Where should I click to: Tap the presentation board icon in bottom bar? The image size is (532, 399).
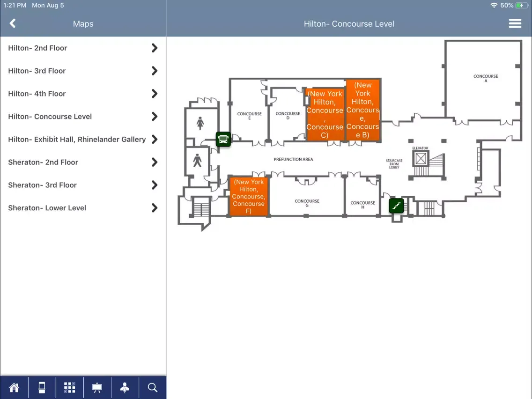pyautogui.click(x=97, y=387)
